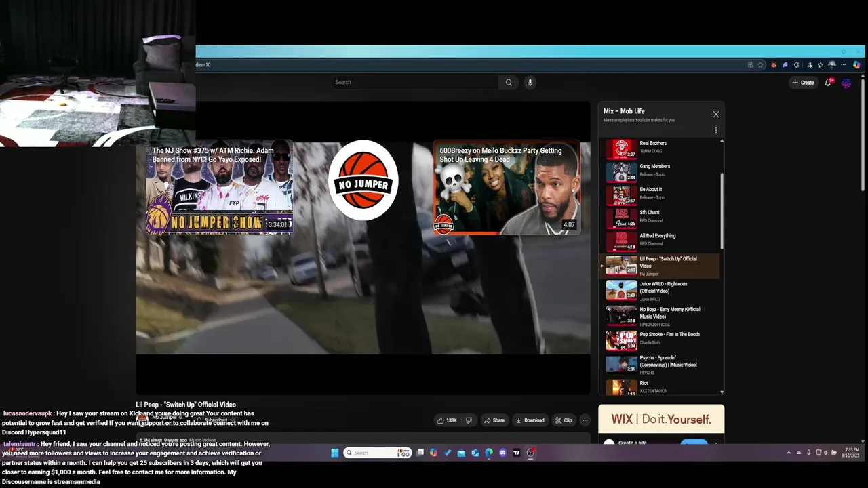868x488 pixels.
Task: Start voice search with microphone icon
Action: coord(530,82)
